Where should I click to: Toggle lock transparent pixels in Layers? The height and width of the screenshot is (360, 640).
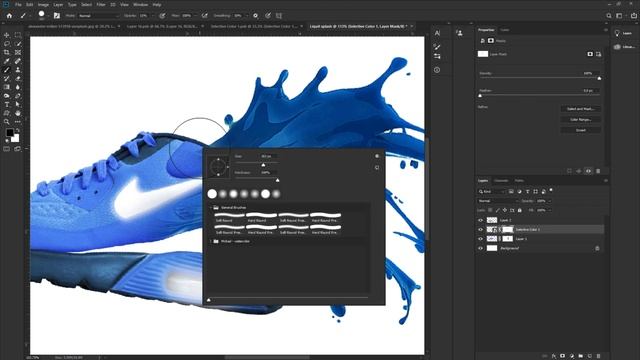(x=490, y=210)
